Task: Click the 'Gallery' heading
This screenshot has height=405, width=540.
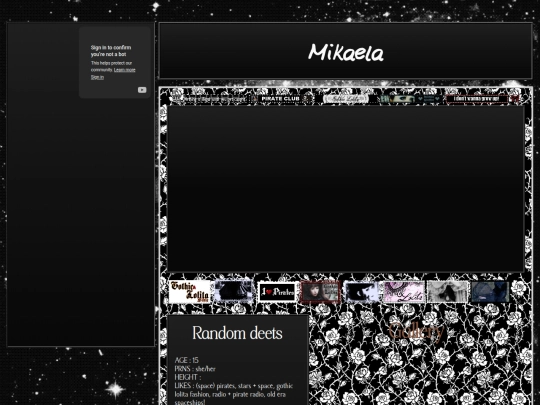Action: (x=416, y=332)
